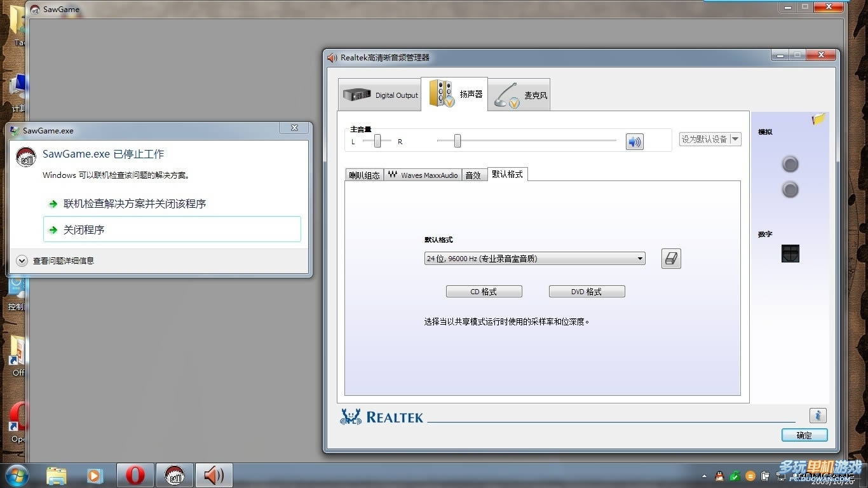Viewport: 868px width, 488px height.
Task: Click the lower analog jack circle
Action: pyautogui.click(x=790, y=189)
